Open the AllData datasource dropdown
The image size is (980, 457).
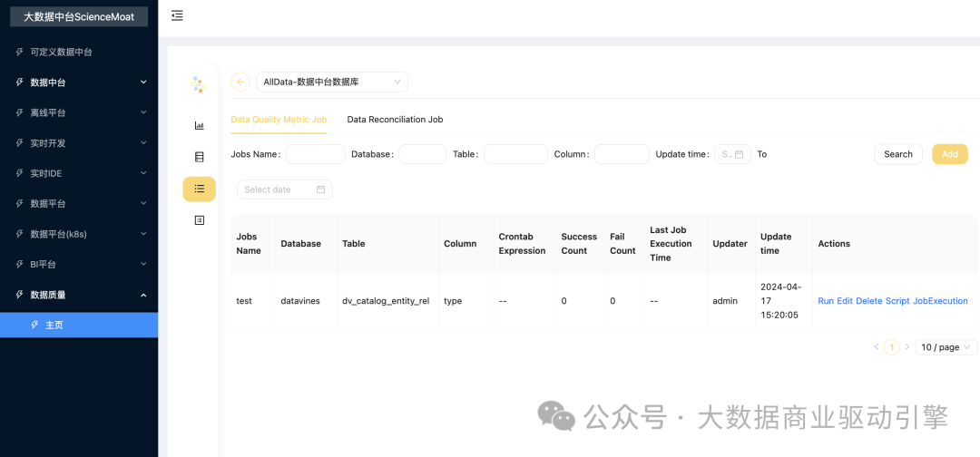[x=332, y=82]
